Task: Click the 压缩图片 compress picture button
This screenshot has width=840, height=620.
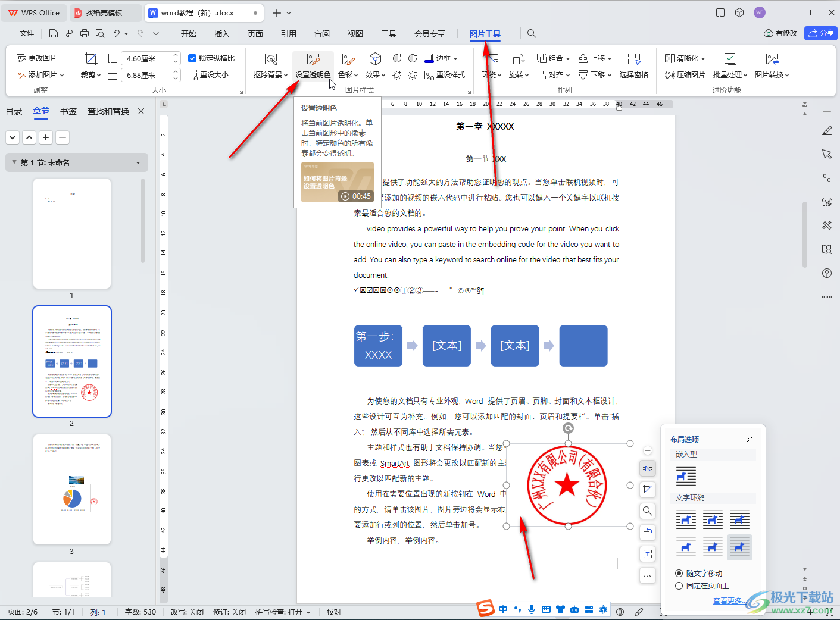Action: 685,75
